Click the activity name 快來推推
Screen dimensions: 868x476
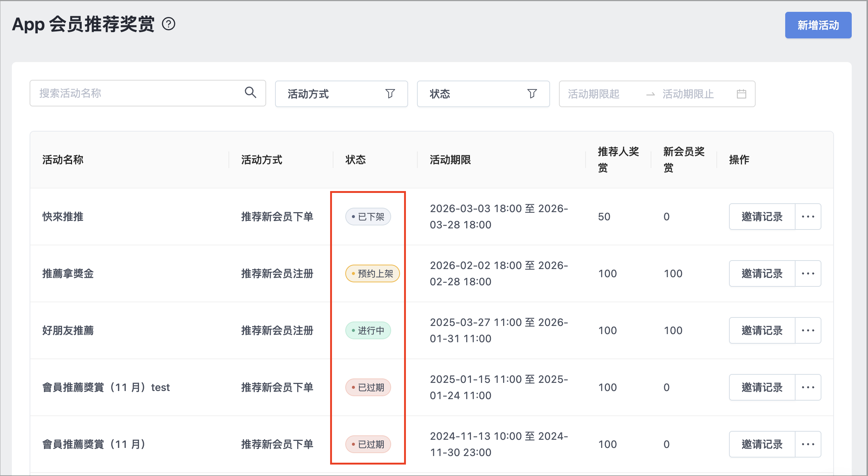[x=63, y=217]
